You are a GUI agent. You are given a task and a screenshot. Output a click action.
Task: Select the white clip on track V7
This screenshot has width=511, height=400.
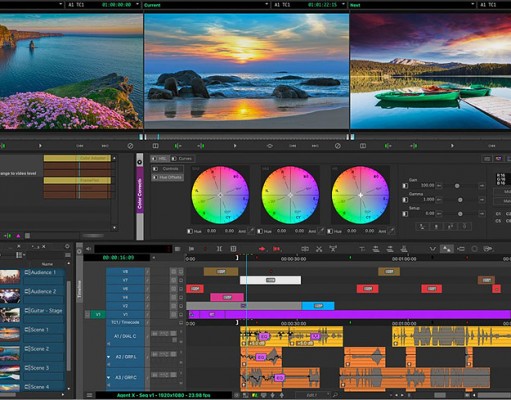tap(270, 280)
